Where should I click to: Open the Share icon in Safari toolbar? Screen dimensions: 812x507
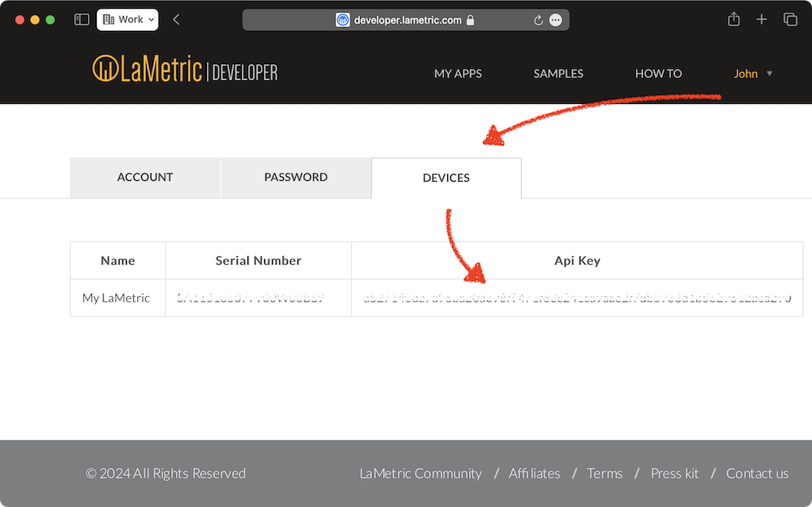pos(733,19)
